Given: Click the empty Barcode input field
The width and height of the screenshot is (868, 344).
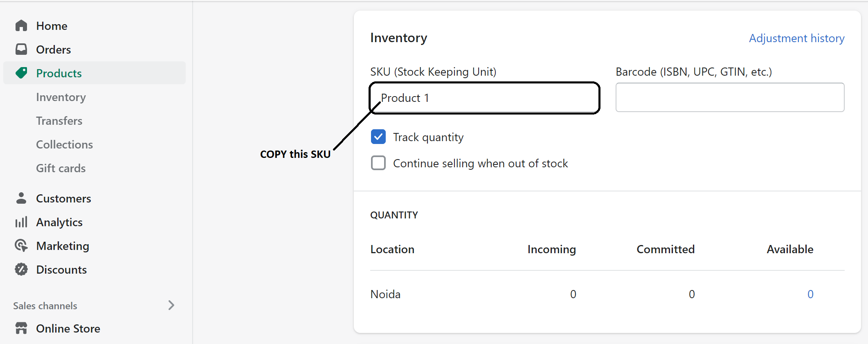Looking at the screenshot, I should (x=730, y=97).
